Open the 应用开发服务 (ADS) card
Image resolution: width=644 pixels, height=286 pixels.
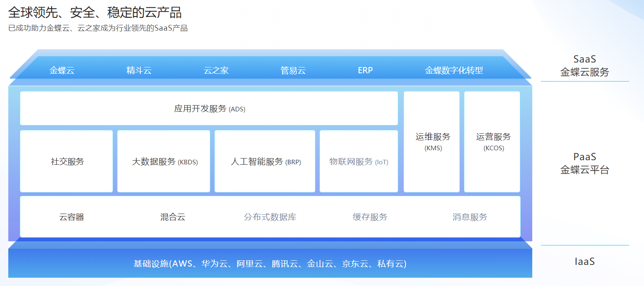tap(209, 108)
